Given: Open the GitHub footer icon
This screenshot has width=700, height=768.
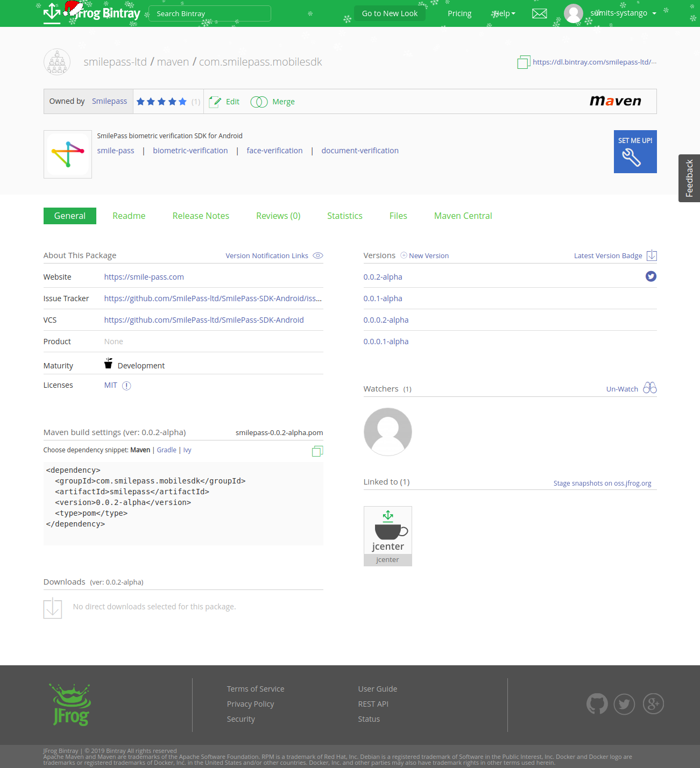Looking at the screenshot, I should [x=597, y=704].
